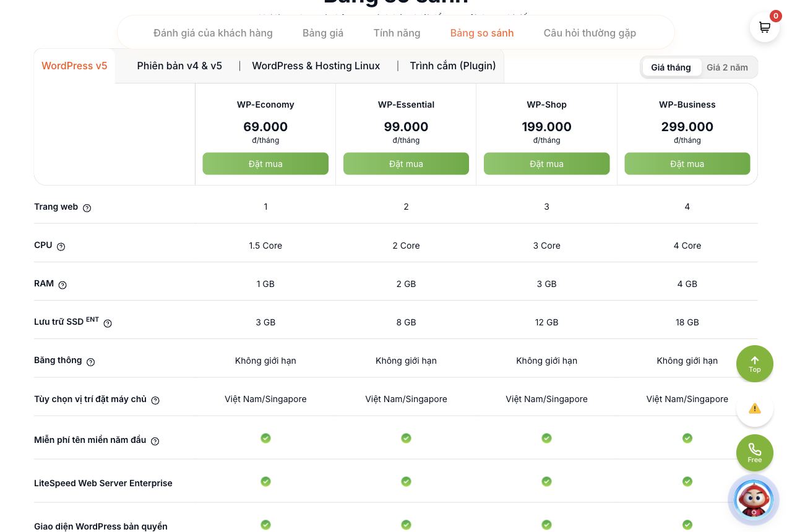Click the 1 GB RAM value
The image size is (792, 532).
[265, 284]
